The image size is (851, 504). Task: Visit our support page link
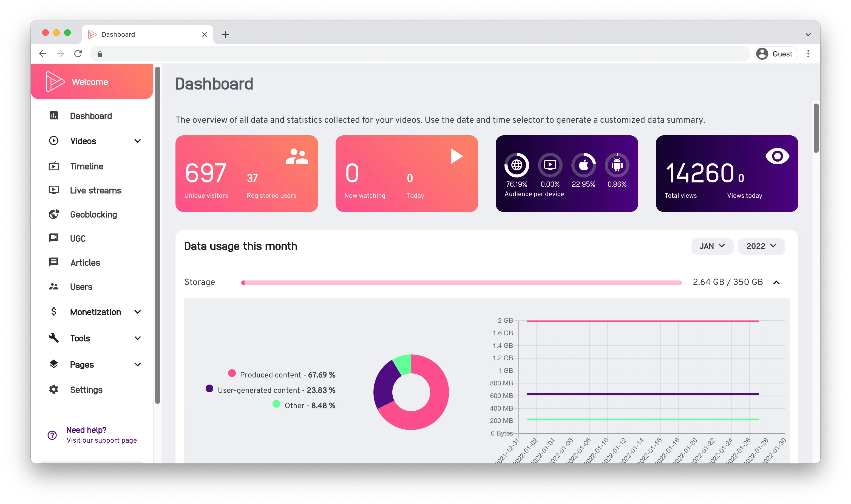[102, 440]
